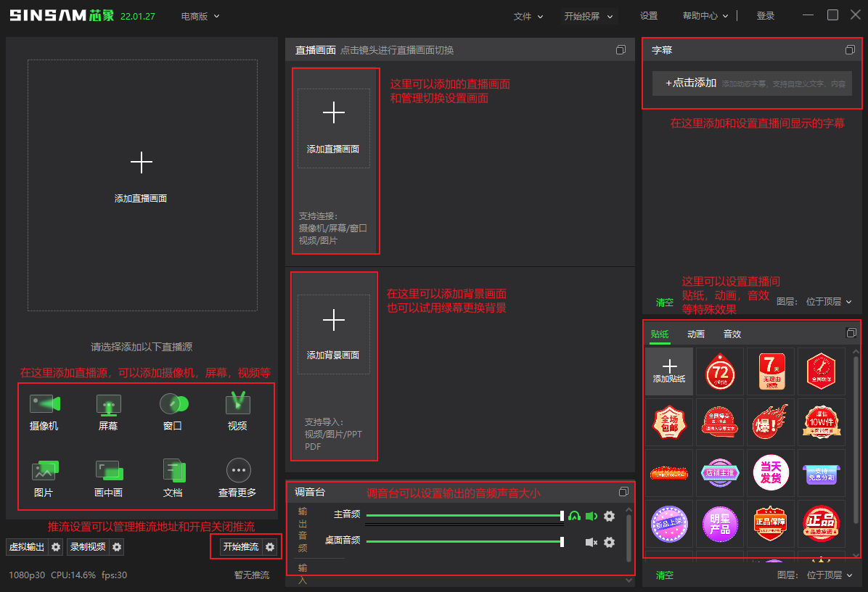Image resolution: width=868 pixels, height=592 pixels.
Task: Pop out the 调音台 mixer panel
Action: (x=623, y=491)
